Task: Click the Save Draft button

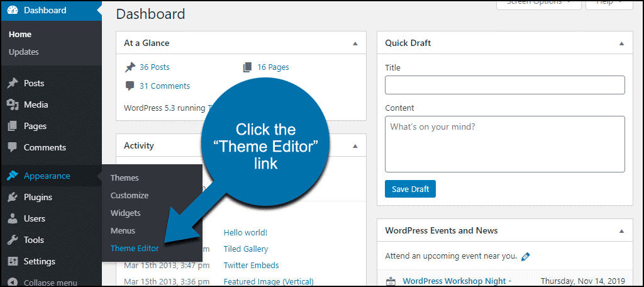Action: point(410,189)
